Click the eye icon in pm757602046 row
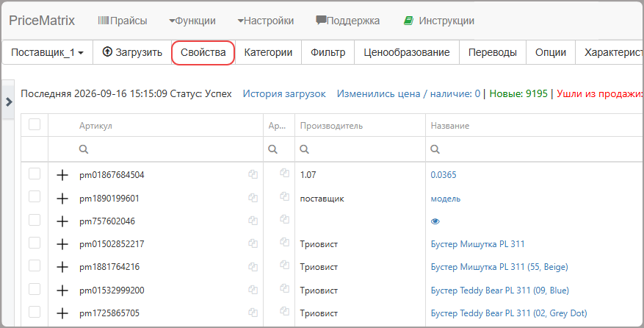The image size is (644, 328). point(435,221)
